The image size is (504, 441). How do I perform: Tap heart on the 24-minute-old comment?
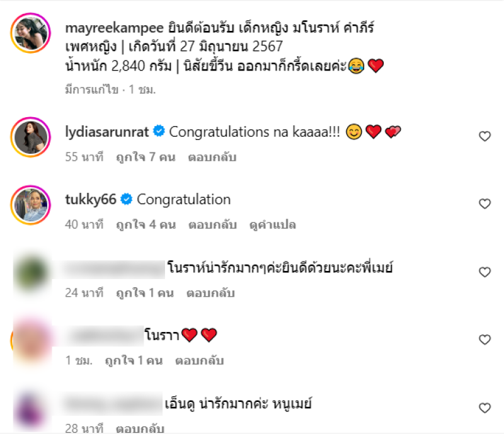(484, 272)
